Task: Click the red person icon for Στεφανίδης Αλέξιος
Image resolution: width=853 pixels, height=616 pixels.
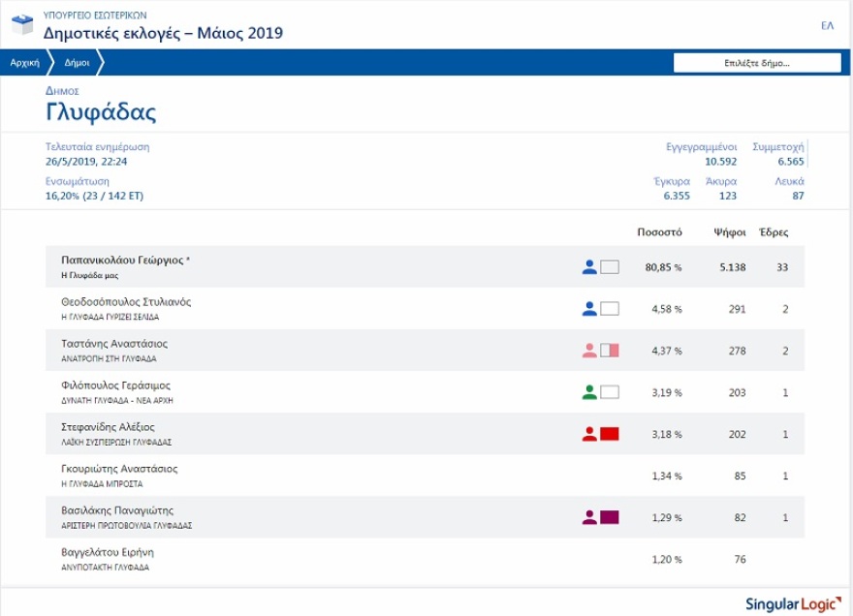Action: coord(588,434)
